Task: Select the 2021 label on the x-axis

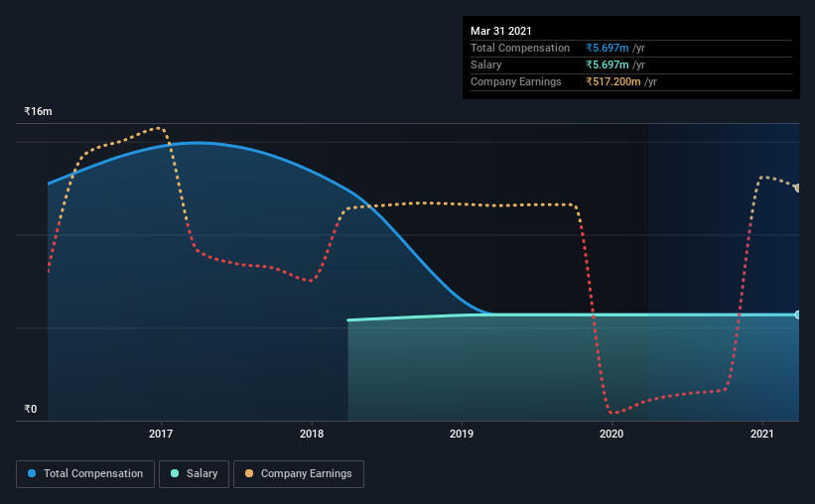Action: [x=762, y=434]
